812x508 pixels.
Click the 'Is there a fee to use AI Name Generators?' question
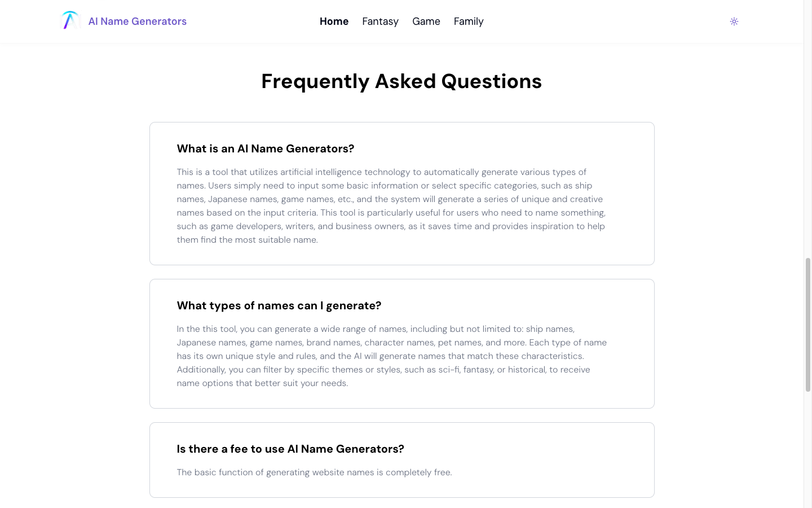pos(290,449)
